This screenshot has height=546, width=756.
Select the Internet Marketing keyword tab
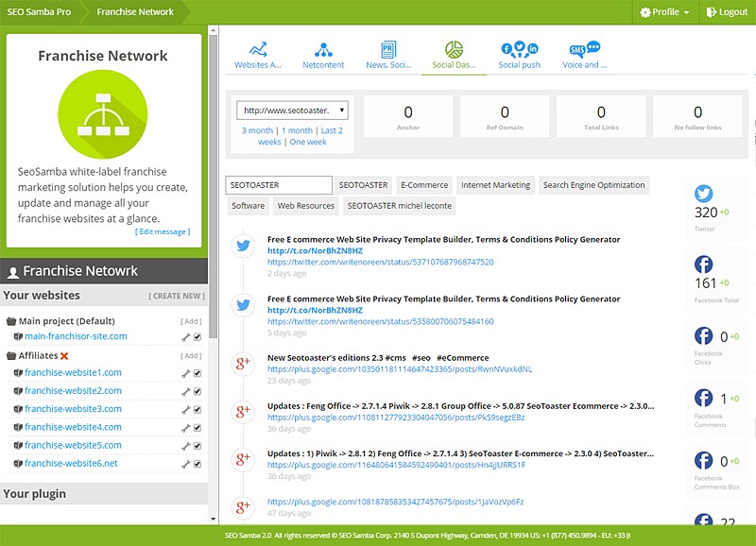coord(495,185)
